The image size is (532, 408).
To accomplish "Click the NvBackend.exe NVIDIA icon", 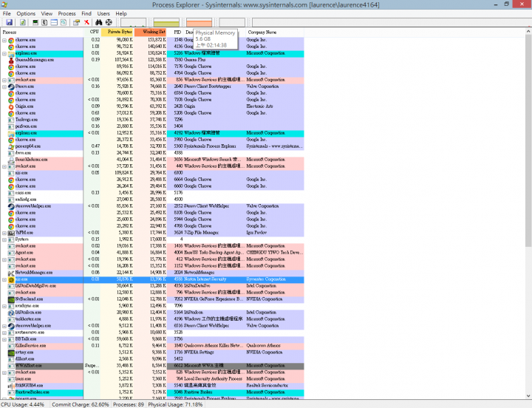I will click(x=11, y=300).
